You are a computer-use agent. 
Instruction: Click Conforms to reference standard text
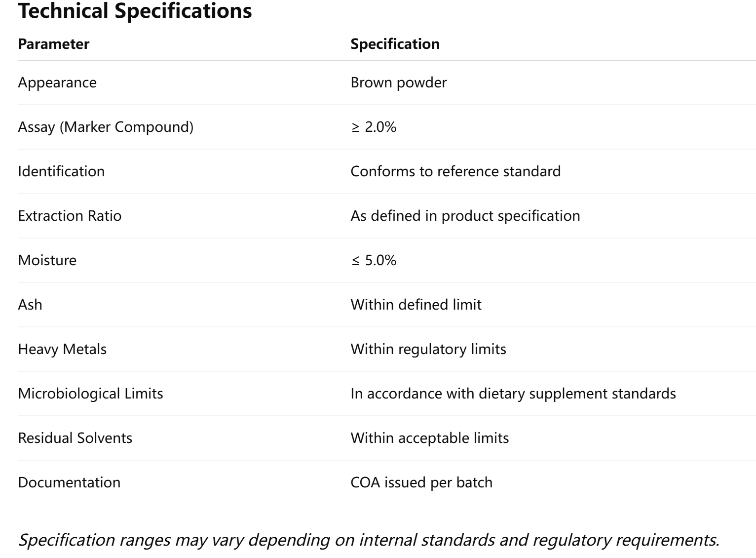455,171
